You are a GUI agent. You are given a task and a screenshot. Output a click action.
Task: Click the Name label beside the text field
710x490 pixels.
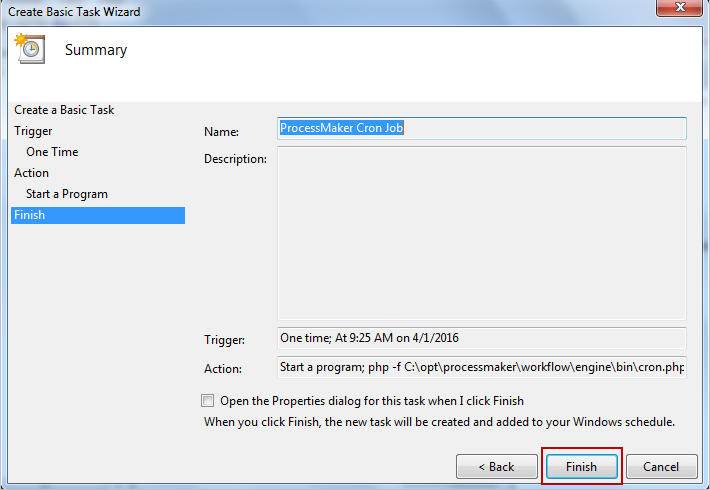pos(221,131)
